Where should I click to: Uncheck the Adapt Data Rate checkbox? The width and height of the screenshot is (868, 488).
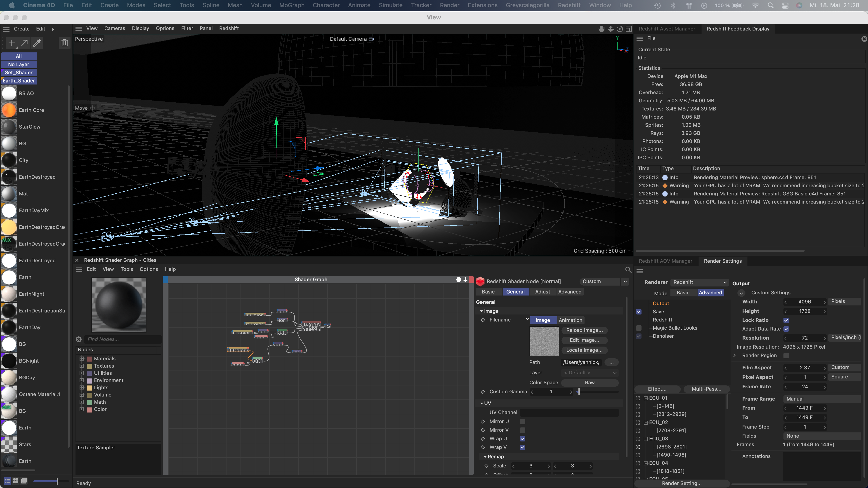click(x=786, y=329)
